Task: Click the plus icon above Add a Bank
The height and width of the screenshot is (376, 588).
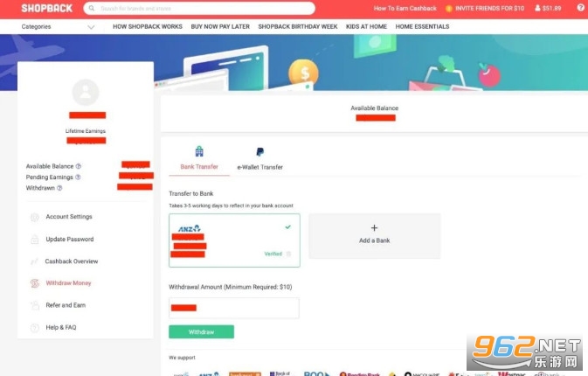Action: tap(374, 227)
